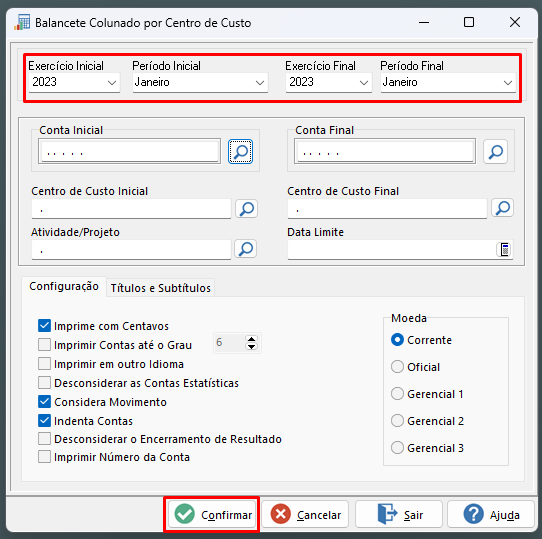
Task: Check Desconsiderar o Encerramento de Resultado
Action: (x=44, y=439)
